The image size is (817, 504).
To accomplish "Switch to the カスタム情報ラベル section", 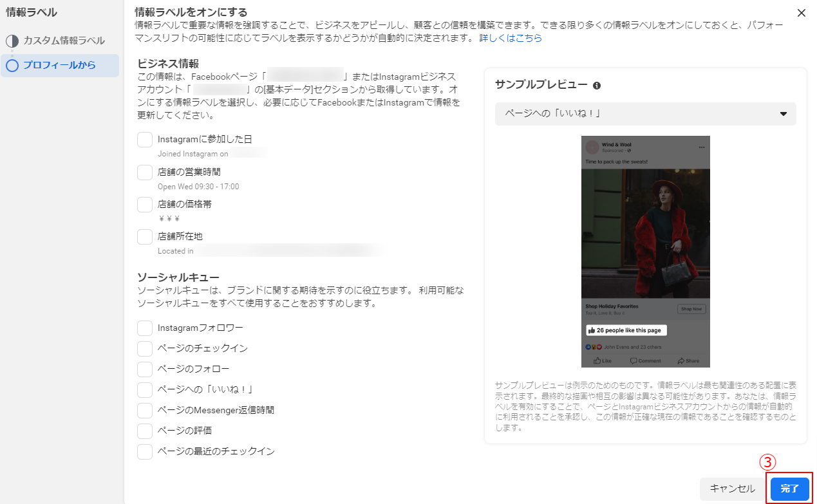I will [x=64, y=41].
